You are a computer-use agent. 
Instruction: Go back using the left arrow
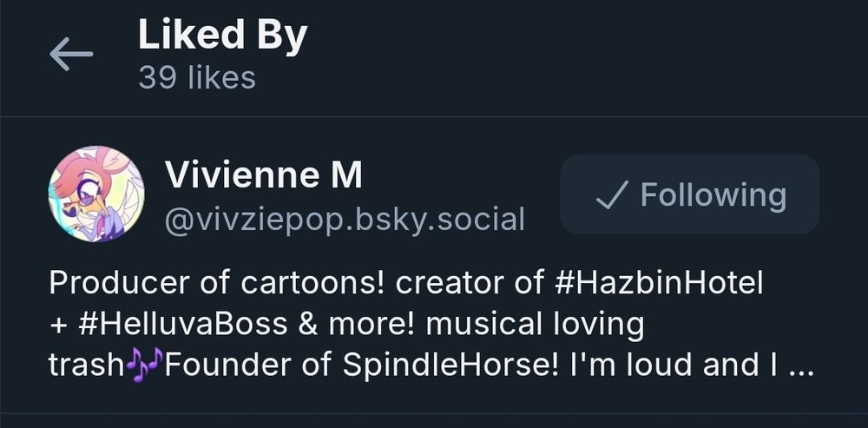click(x=71, y=55)
